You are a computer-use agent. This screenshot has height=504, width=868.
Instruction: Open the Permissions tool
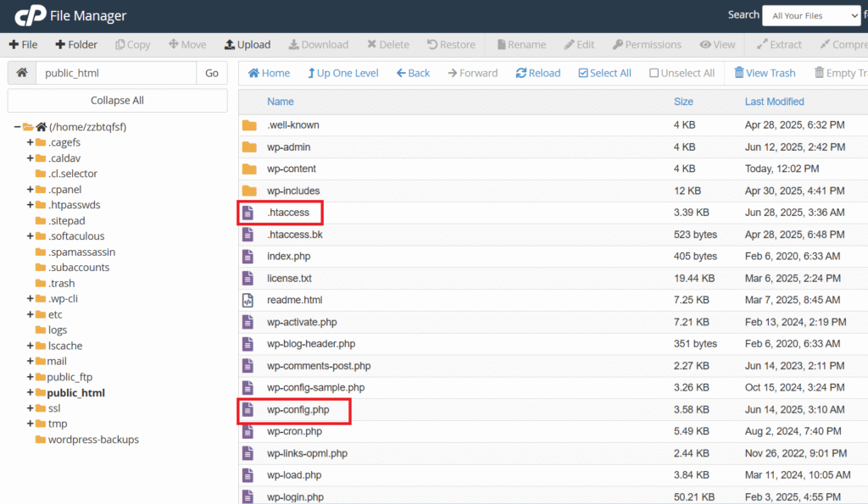tap(647, 44)
